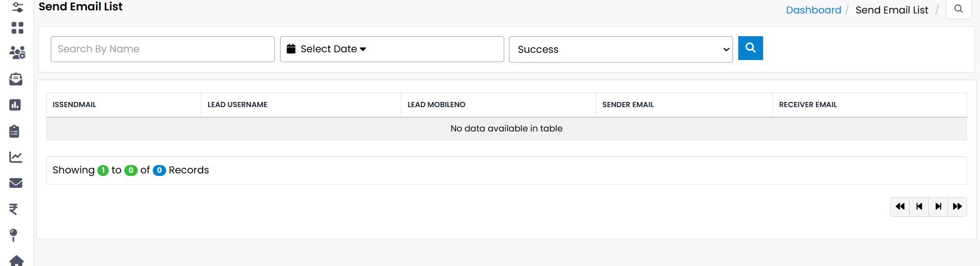Viewport: 980px width, 266px height.
Task: Open the line graph analytics sidebar icon
Action: 16,157
